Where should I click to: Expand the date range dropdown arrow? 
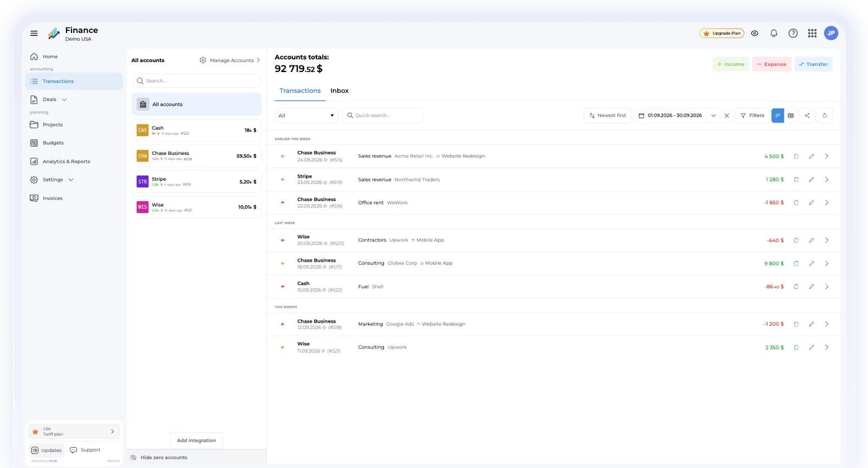(x=714, y=116)
